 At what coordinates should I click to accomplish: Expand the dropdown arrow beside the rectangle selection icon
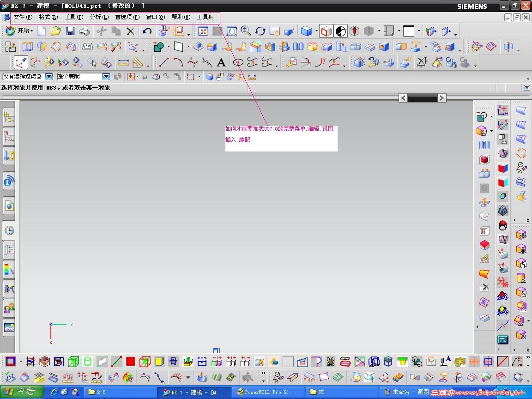click(199, 76)
